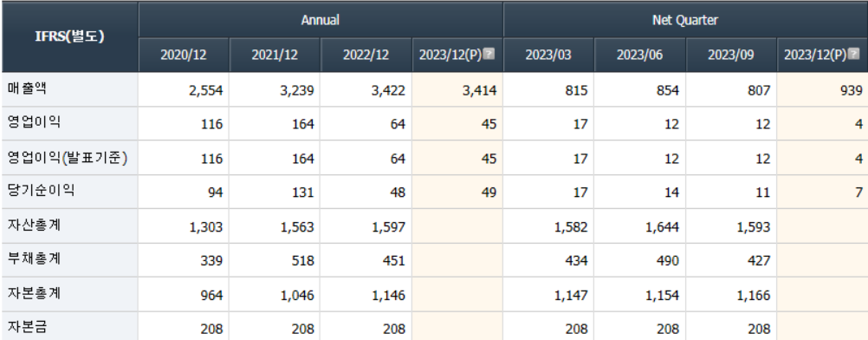Select the 자본총계 value 1,146
This screenshot has width=868, height=340.
pyautogui.click(x=389, y=295)
